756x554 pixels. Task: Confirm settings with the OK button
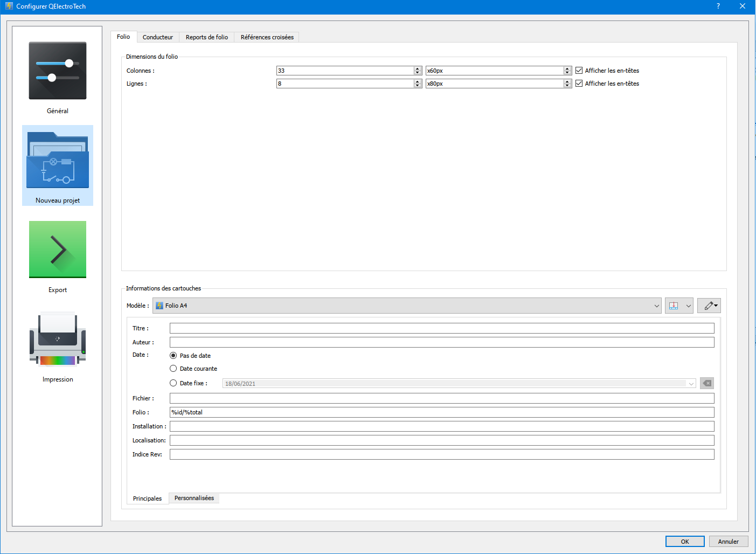click(684, 542)
